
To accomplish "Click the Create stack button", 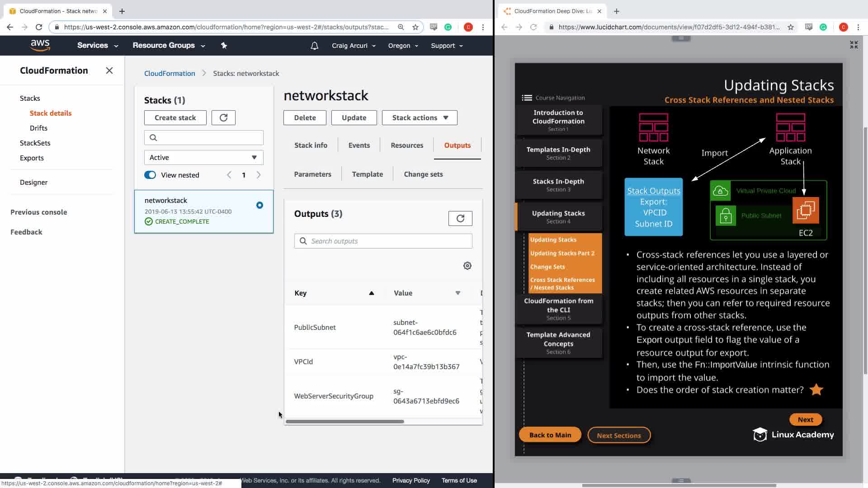I will (175, 118).
